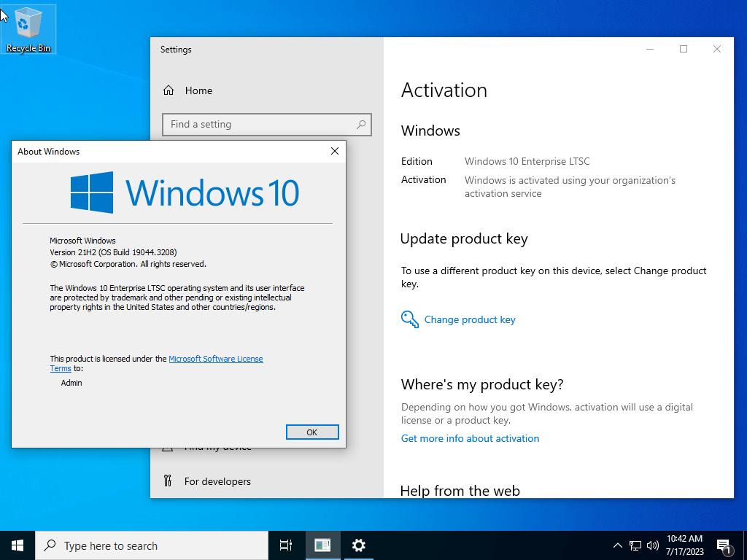Click the Home icon in Settings sidebar

pos(169,90)
